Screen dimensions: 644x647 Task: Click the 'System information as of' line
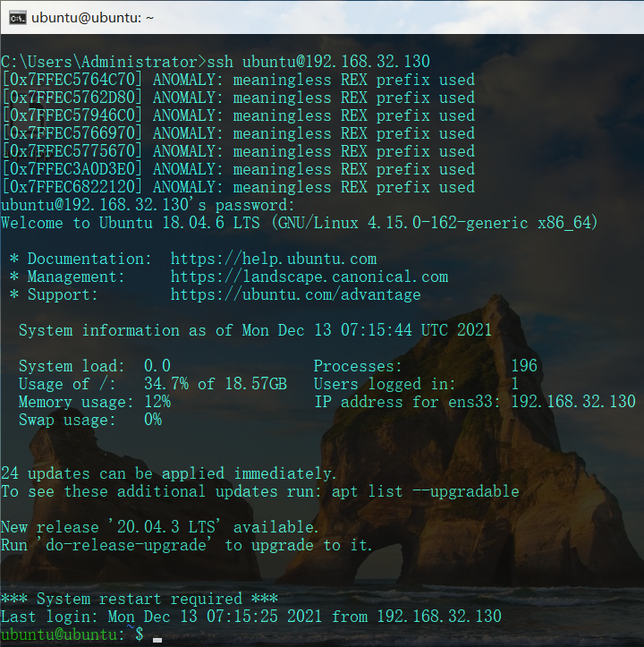256,330
